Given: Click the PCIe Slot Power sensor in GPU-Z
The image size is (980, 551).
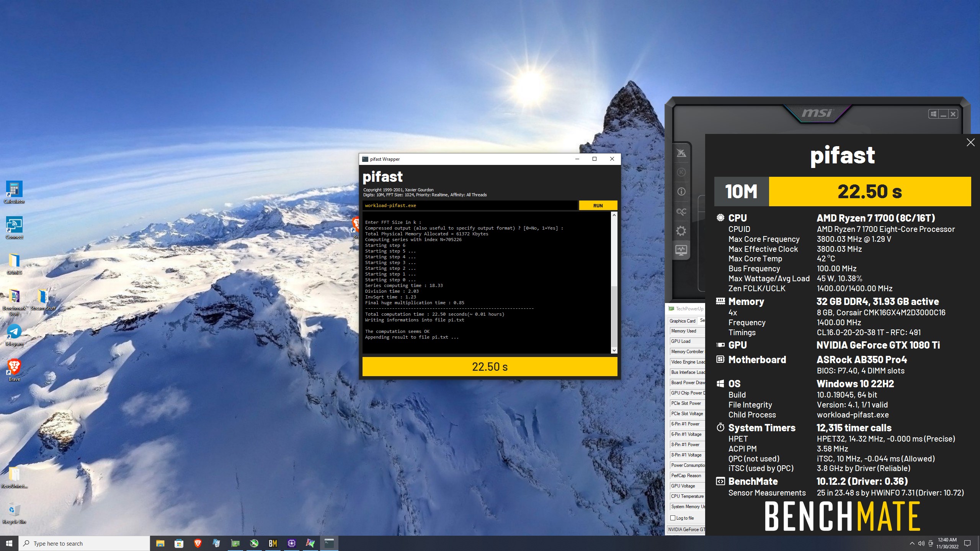Looking at the screenshot, I should [687, 403].
